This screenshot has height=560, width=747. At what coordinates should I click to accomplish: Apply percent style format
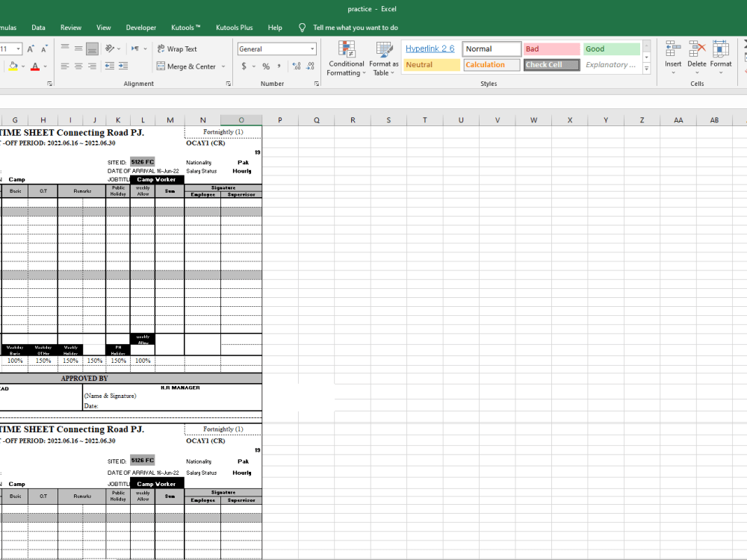tap(266, 66)
